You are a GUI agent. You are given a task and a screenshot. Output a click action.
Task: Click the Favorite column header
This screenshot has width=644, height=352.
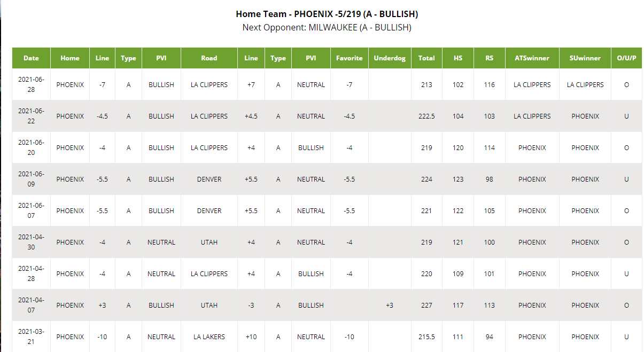pyautogui.click(x=350, y=58)
